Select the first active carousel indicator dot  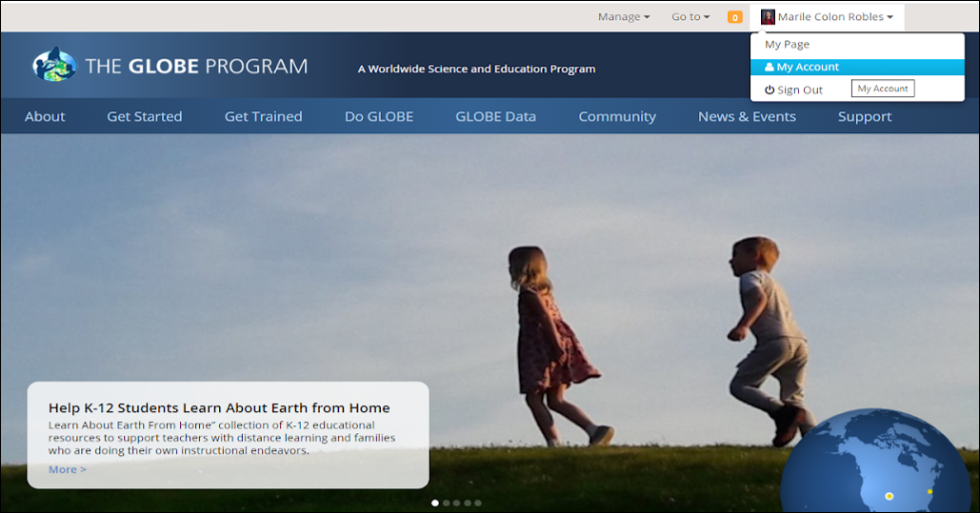pyautogui.click(x=435, y=503)
